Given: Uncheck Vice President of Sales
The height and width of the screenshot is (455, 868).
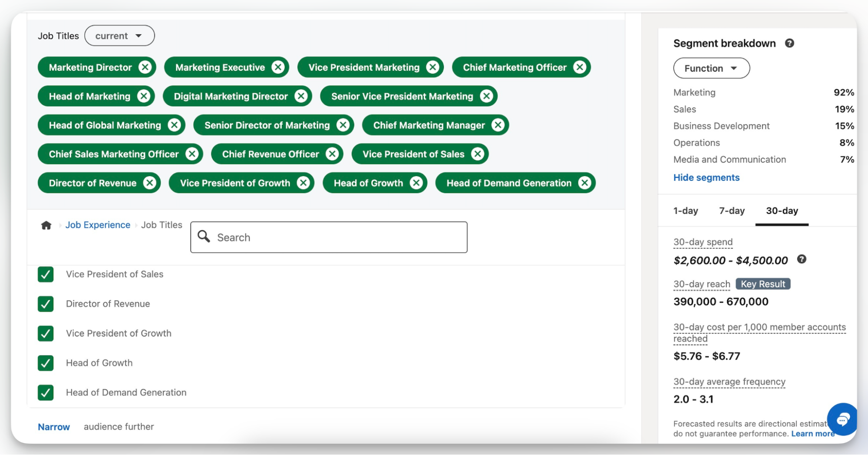Looking at the screenshot, I should pyautogui.click(x=46, y=275).
